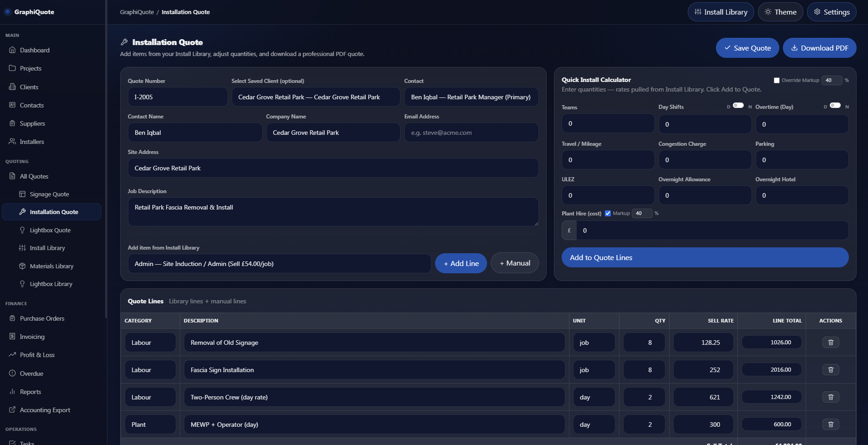Delete the Two-Person Crew line

[x=831, y=397]
